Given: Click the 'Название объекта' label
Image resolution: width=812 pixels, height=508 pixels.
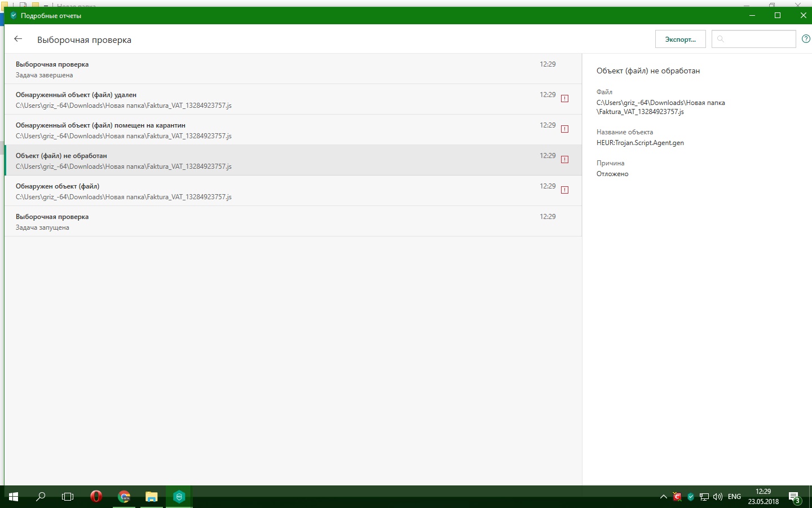Looking at the screenshot, I should (x=625, y=132).
